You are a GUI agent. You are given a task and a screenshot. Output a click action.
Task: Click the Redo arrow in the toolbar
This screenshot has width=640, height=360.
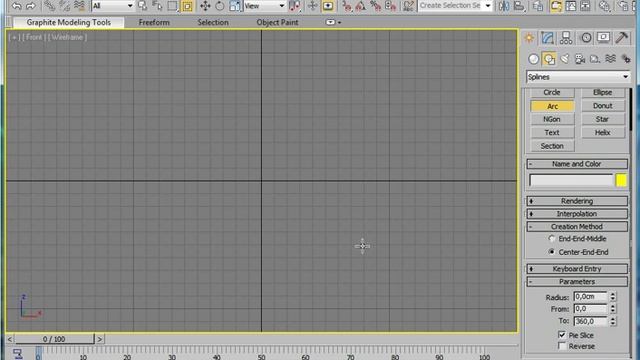(31, 6)
